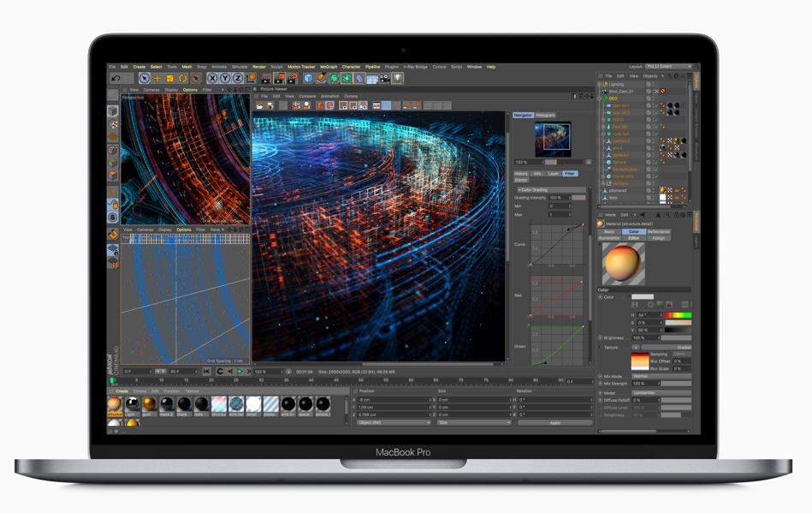Click the Color swatch in material attributes

click(x=643, y=297)
